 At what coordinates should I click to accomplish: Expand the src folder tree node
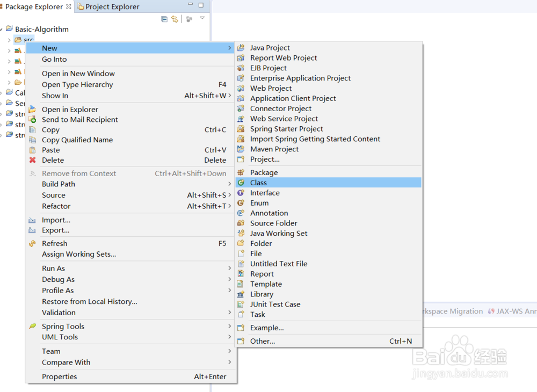pyautogui.click(x=9, y=40)
